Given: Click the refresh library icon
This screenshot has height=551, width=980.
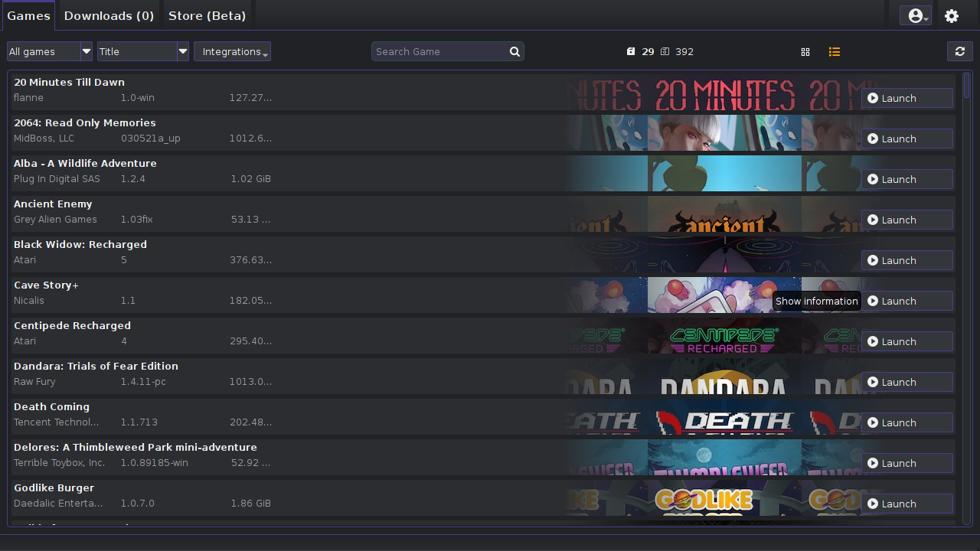Looking at the screenshot, I should 959,51.
